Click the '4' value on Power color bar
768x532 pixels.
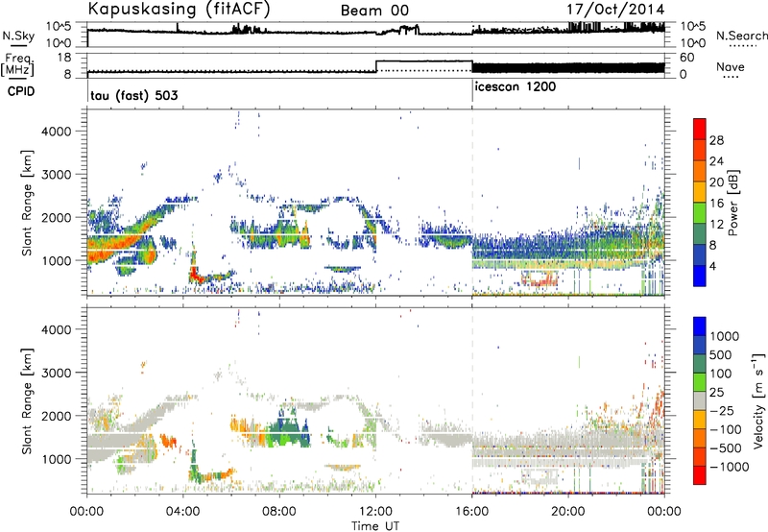[713, 267]
